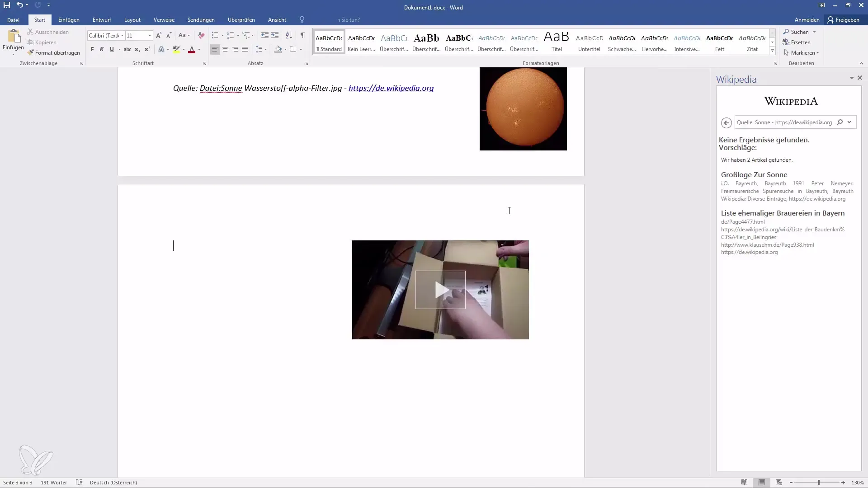Decrease paragraph indent
The image size is (868, 488).
265,35
